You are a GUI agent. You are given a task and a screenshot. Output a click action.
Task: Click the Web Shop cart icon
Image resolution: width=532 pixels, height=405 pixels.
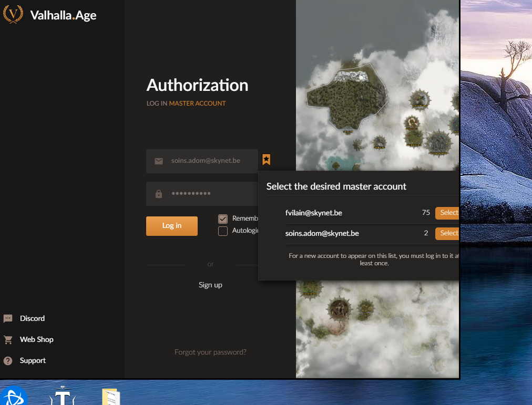[x=8, y=339]
